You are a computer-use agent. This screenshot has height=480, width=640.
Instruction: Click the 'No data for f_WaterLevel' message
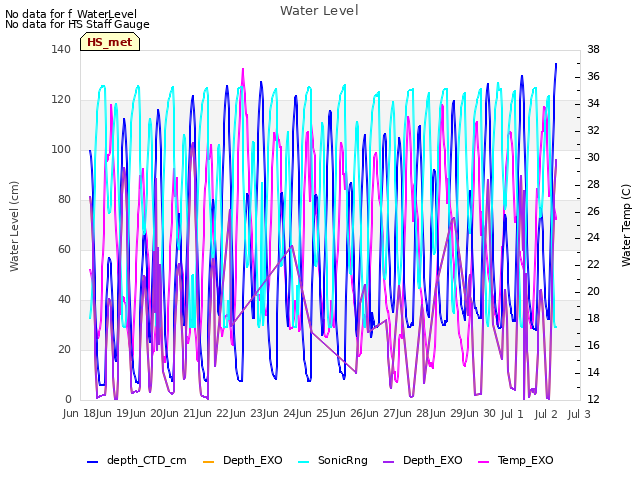pos(71,14)
